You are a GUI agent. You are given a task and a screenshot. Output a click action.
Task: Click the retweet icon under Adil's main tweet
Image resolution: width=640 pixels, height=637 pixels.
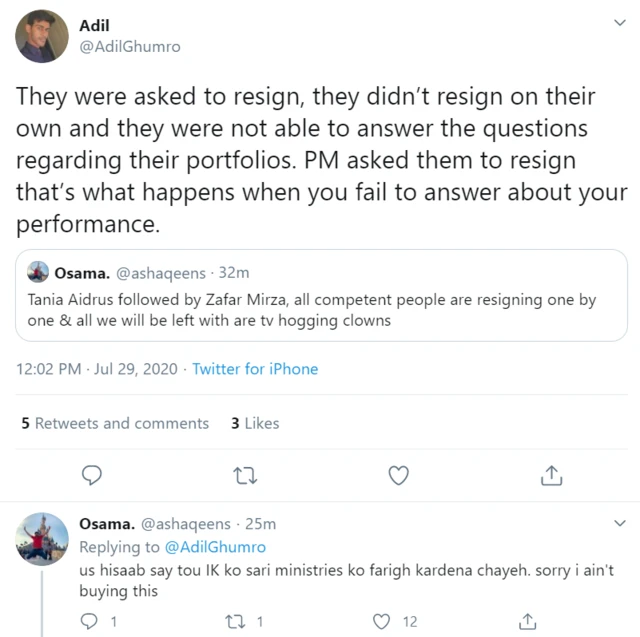pyautogui.click(x=244, y=475)
